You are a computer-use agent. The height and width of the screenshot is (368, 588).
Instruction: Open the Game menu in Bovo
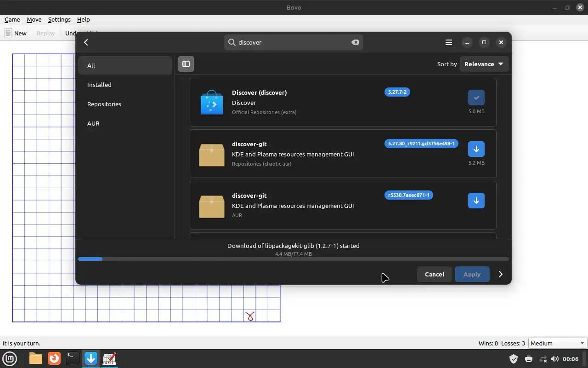tap(12, 20)
